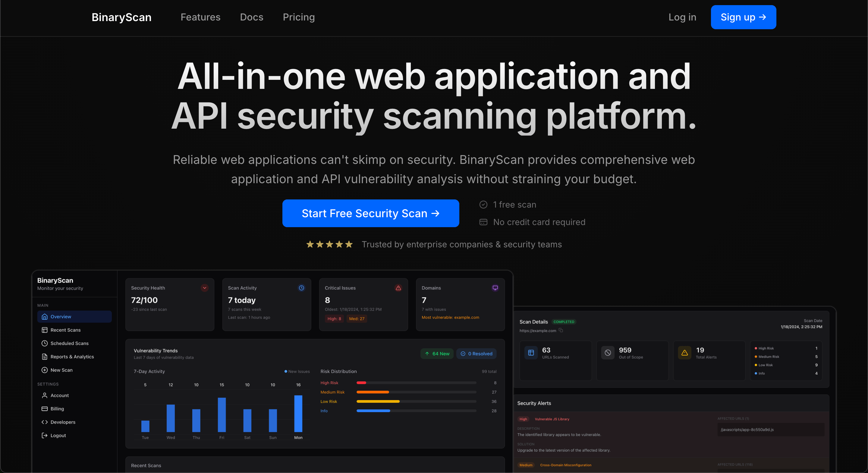Click the Start Free Security Scan button
The image size is (868, 473).
(x=371, y=213)
